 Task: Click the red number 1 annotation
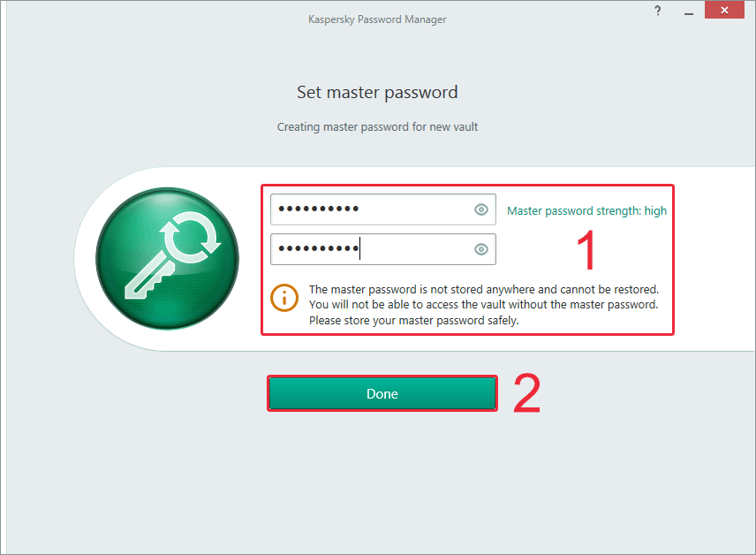click(586, 250)
